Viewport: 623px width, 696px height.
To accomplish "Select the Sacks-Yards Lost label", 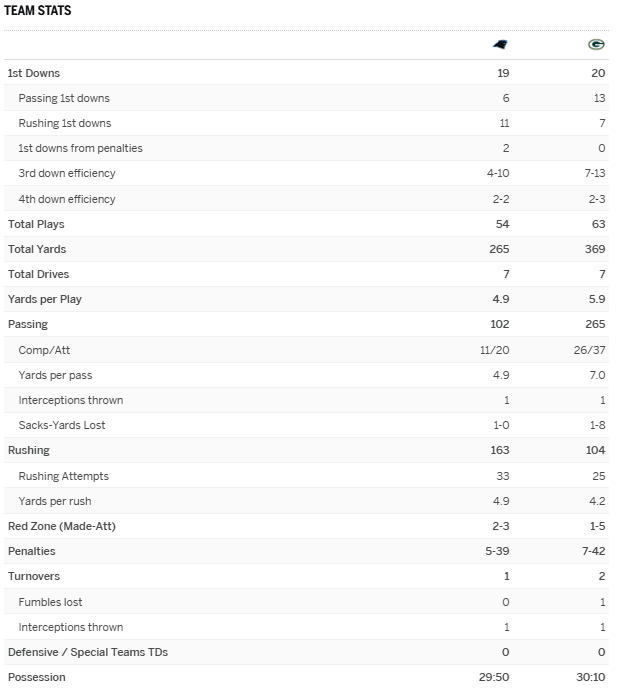I will [x=62, y=425].
